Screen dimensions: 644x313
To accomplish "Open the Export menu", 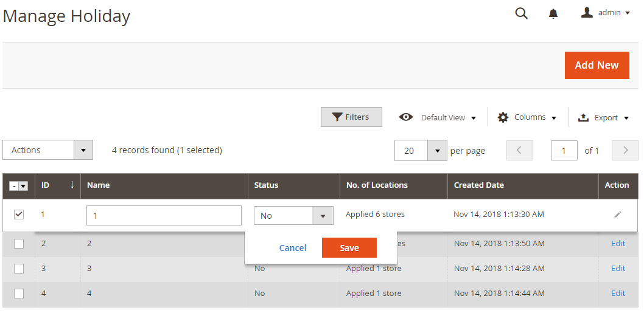I will pyautogui.click(x=604, y=118).
